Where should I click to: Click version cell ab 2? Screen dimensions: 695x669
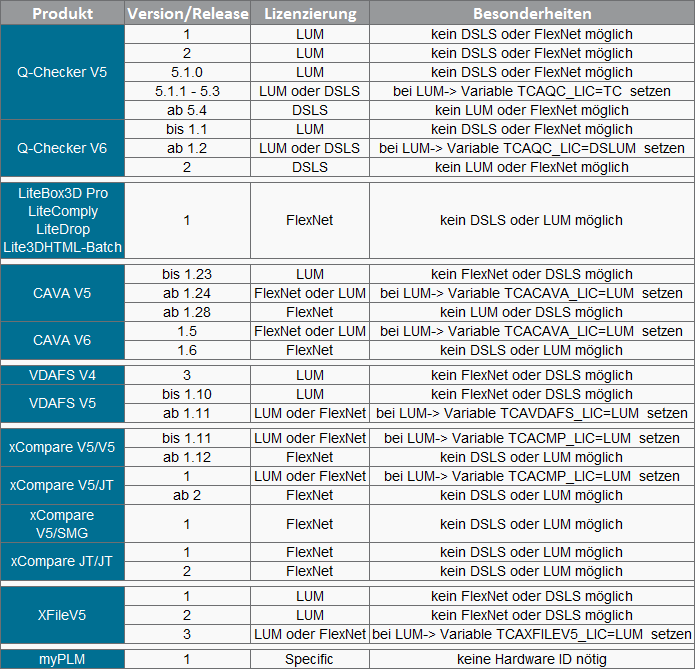tap(187, 495)
